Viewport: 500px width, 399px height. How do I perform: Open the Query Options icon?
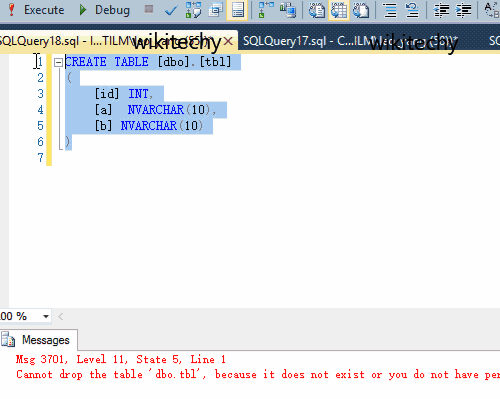point(216,10)
